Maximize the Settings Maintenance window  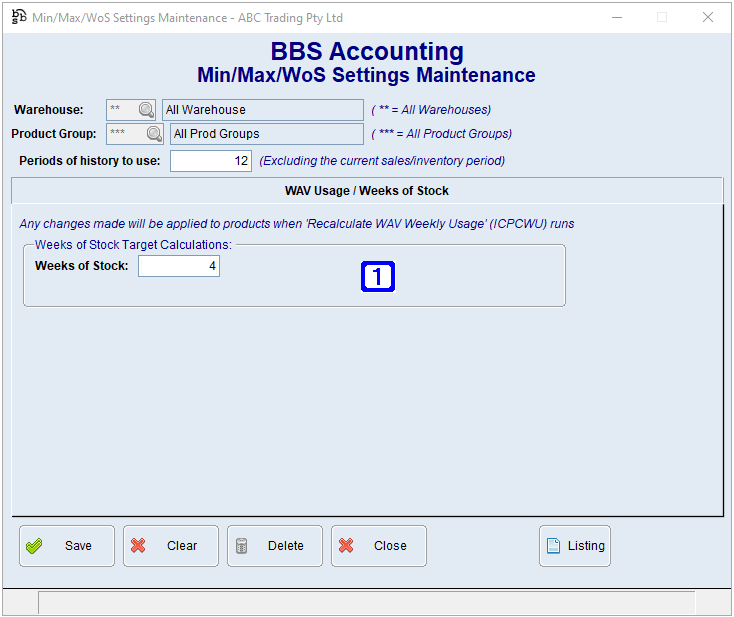(661, 17)
